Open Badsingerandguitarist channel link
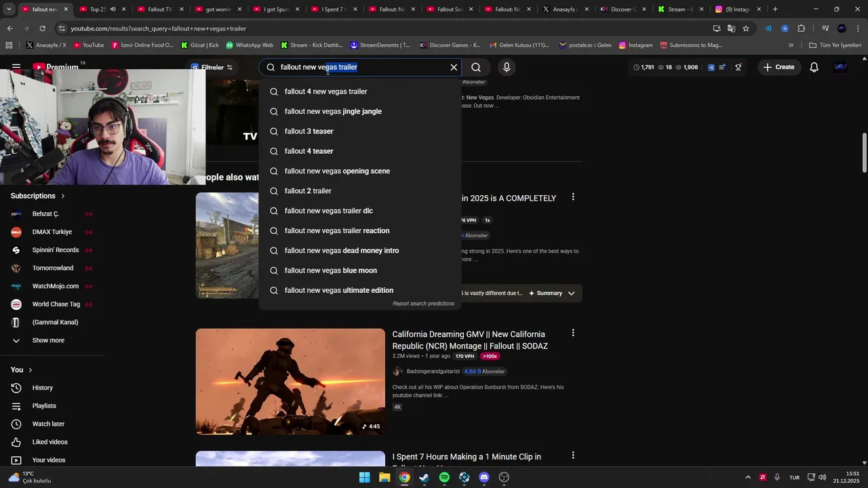Image resolution: width=868 pixels, height=488 pixels. click(433, 371)
